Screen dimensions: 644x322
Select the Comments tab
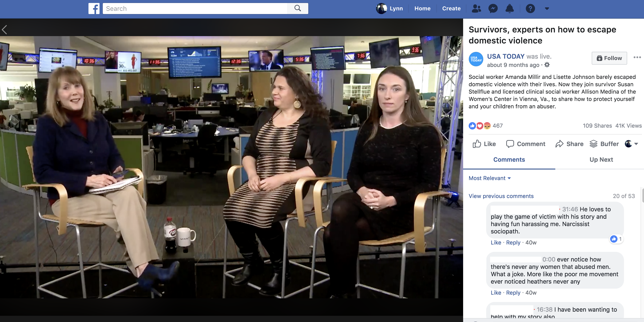click(509, 159)
